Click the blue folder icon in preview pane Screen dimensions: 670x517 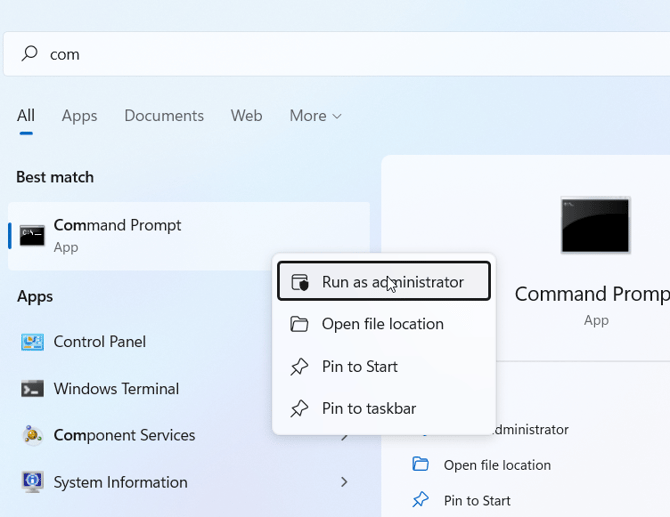pyautogui.click(x=420, y=464)
